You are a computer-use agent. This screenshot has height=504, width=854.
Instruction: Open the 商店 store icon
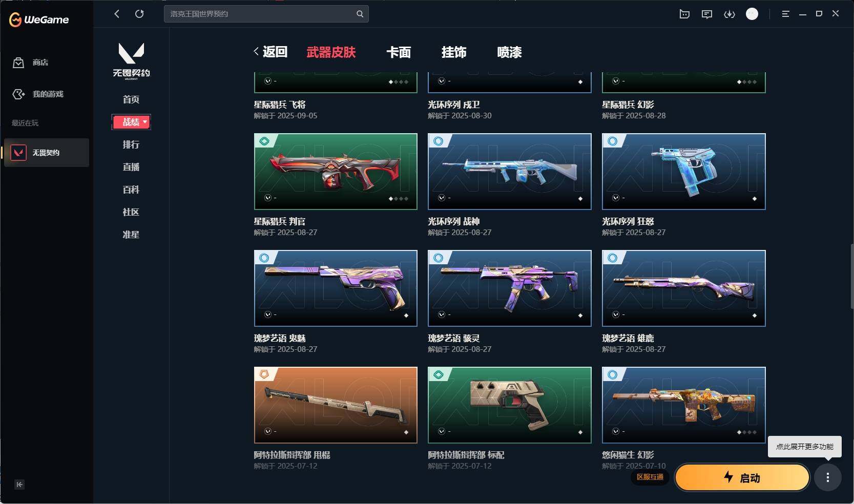pyautogui.click(x=18, y=62)
